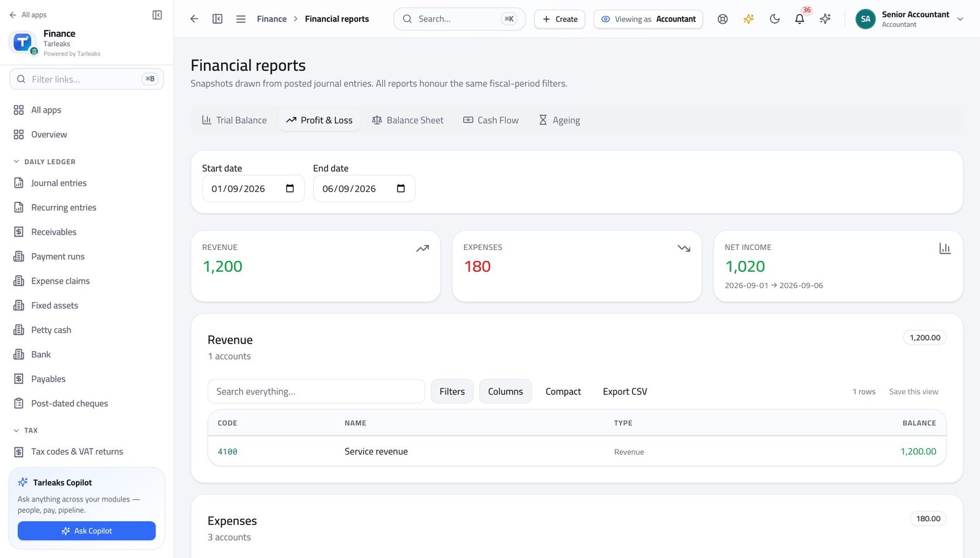Click the 180.00 Expenses total badge

click(x=928, y=519)
